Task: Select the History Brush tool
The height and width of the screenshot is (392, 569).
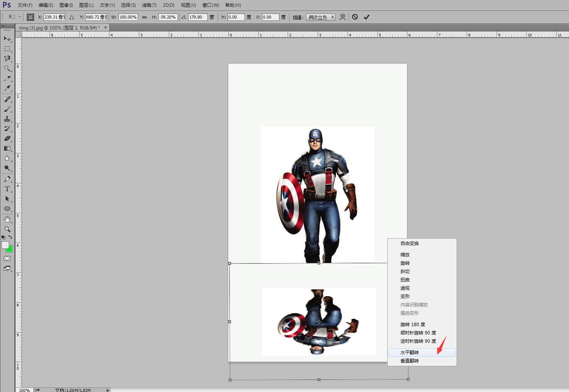Action: [x=7, y=129]
